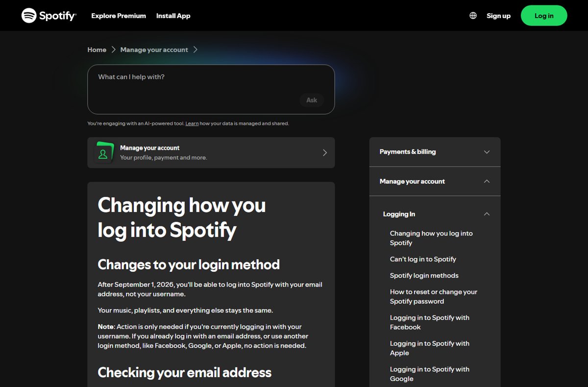Click the 'Your profile, payment and more.' subtitle

click(164, 158)
